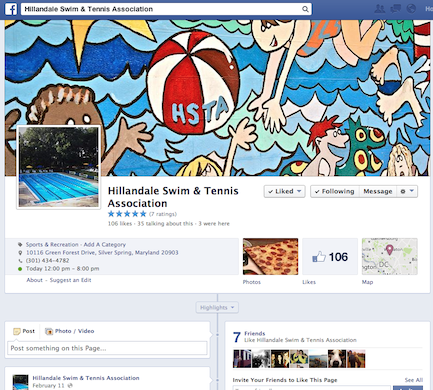Screen dimensions: 433x390
Task: Click the Likes label under the 106 tile
Action: [309, 282]
